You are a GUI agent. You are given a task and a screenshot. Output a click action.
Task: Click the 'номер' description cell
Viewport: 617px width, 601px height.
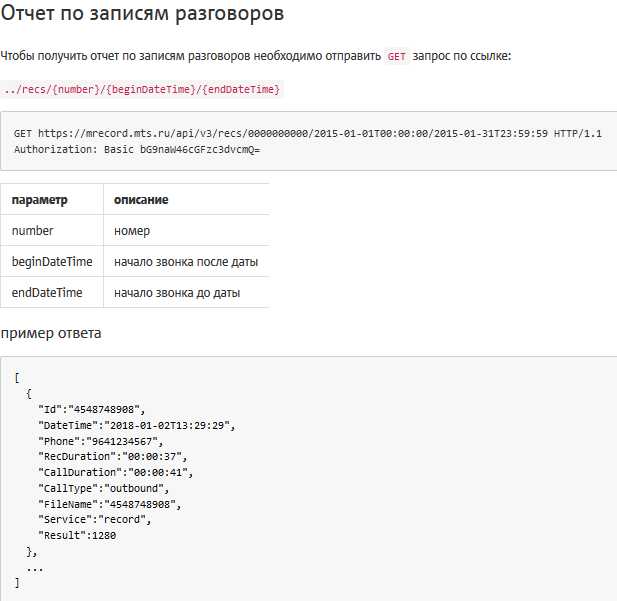click(187, 231)
